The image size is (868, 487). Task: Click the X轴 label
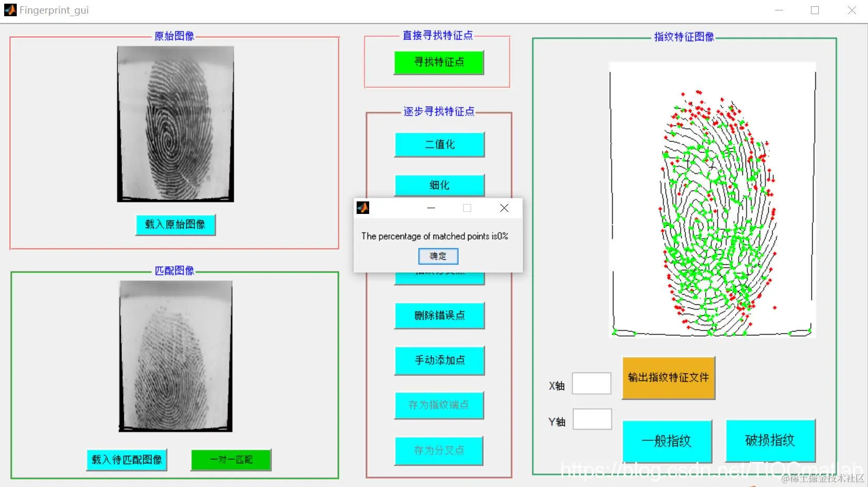coord(556,386)
